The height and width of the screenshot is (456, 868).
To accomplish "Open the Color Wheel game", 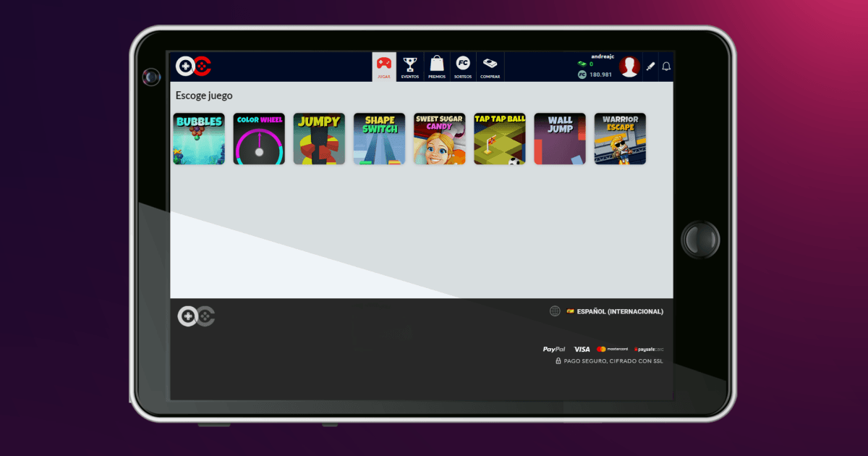I will pyautogui.click(x=259, y=138).
